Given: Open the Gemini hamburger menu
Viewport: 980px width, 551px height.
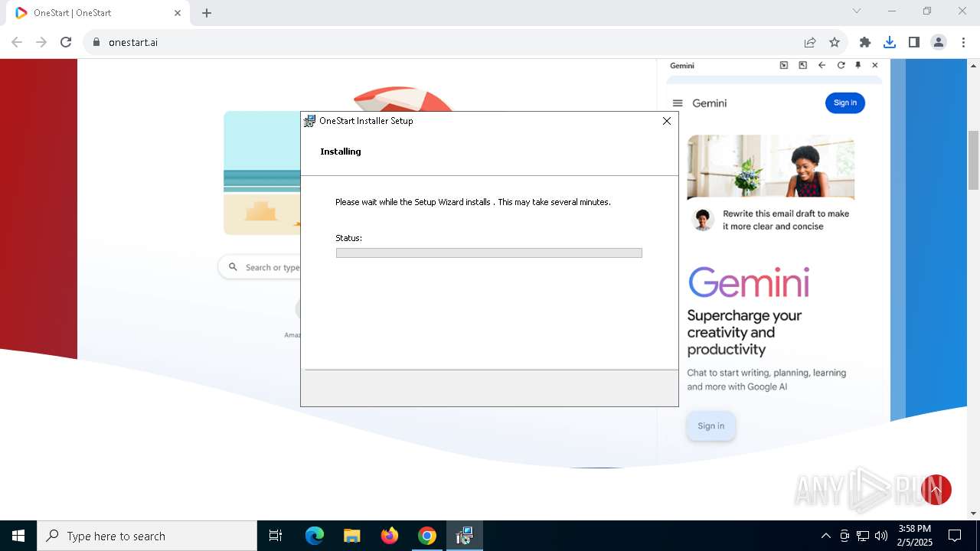Looking at the screenshot, I should (678, 103).
